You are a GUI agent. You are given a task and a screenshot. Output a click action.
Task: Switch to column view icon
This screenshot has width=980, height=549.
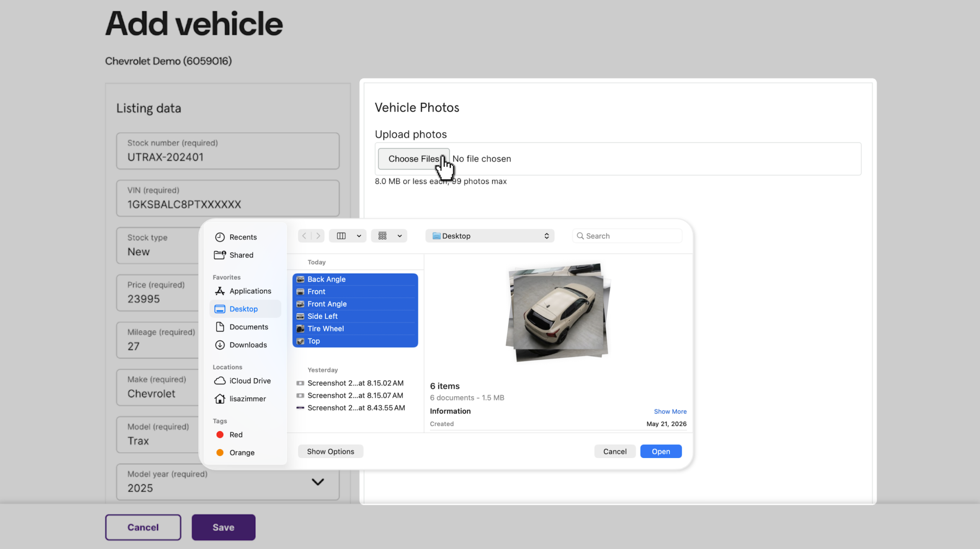pyautogui.click(x=341, y=236)
